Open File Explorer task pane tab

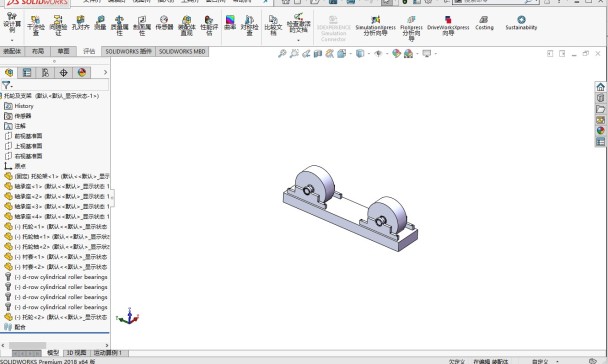600,109
